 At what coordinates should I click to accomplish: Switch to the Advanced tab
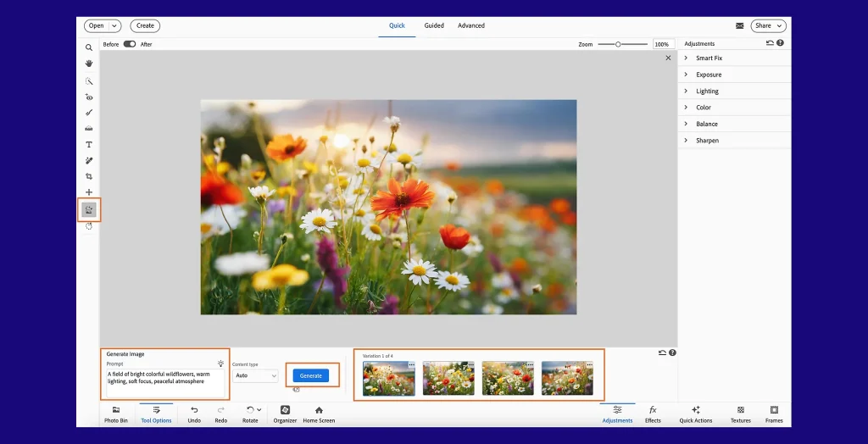[x=471, y=25]
